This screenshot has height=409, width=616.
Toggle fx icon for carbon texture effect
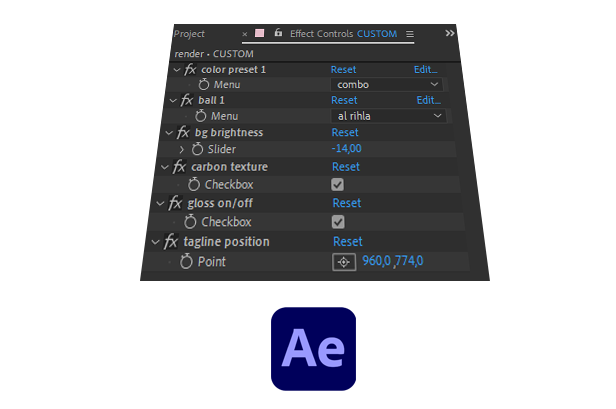(180, 167)
